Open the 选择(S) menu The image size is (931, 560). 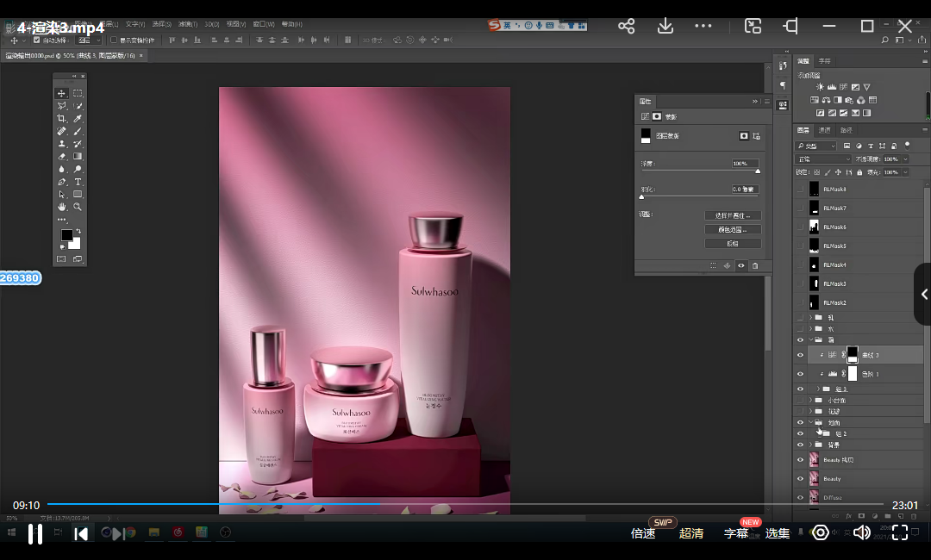point(161,24)
